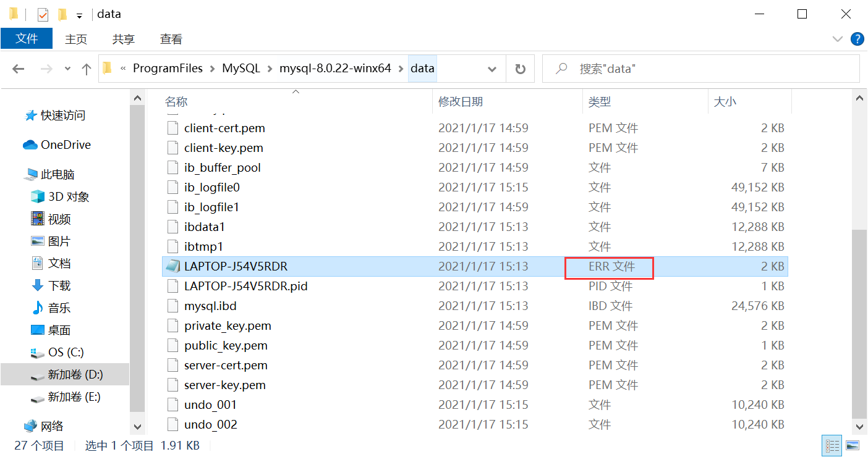Navigate up one folder level
This screenshot has height=457, width=868.
click(86, 69)
